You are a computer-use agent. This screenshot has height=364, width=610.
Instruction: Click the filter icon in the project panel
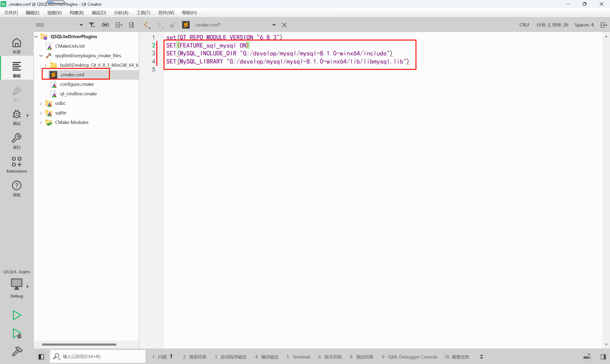pos(92,25)
